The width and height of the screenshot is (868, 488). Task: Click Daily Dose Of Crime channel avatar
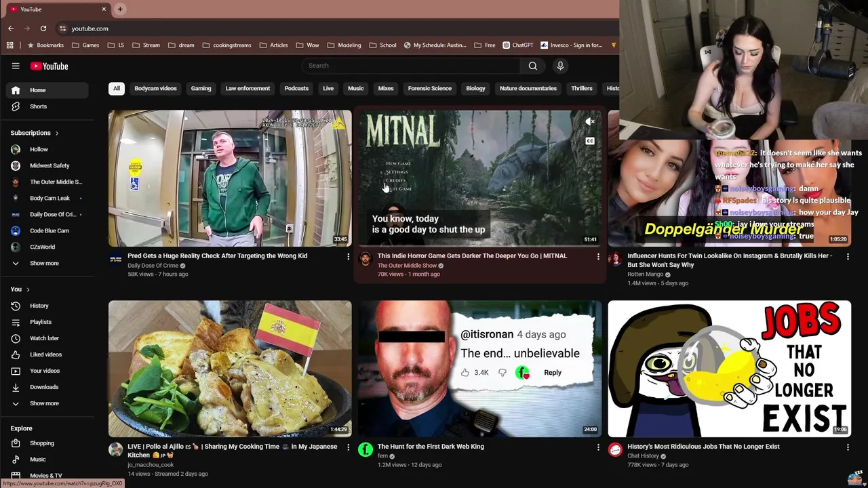[x=116, y=259]
